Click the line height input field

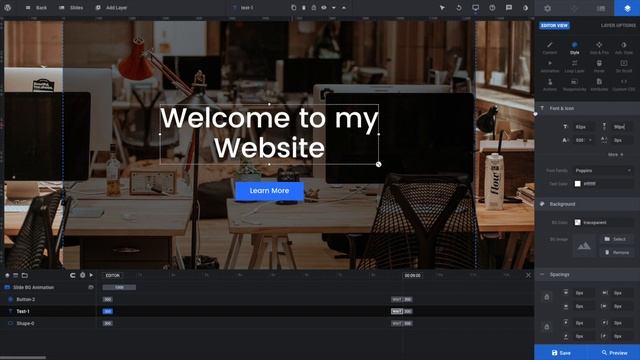(622, 127)
